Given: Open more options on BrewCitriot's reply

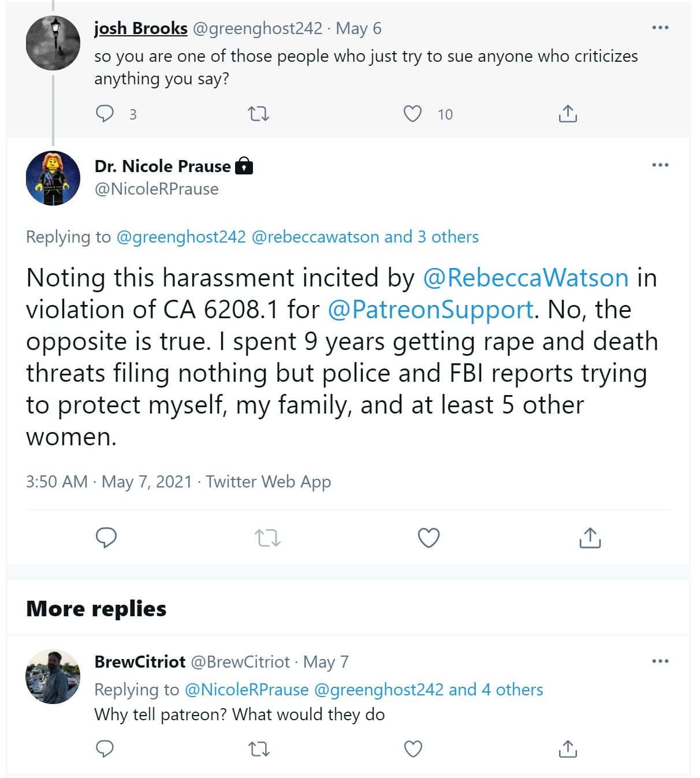Looking at the screenshot, I should [x=660, y=661].
